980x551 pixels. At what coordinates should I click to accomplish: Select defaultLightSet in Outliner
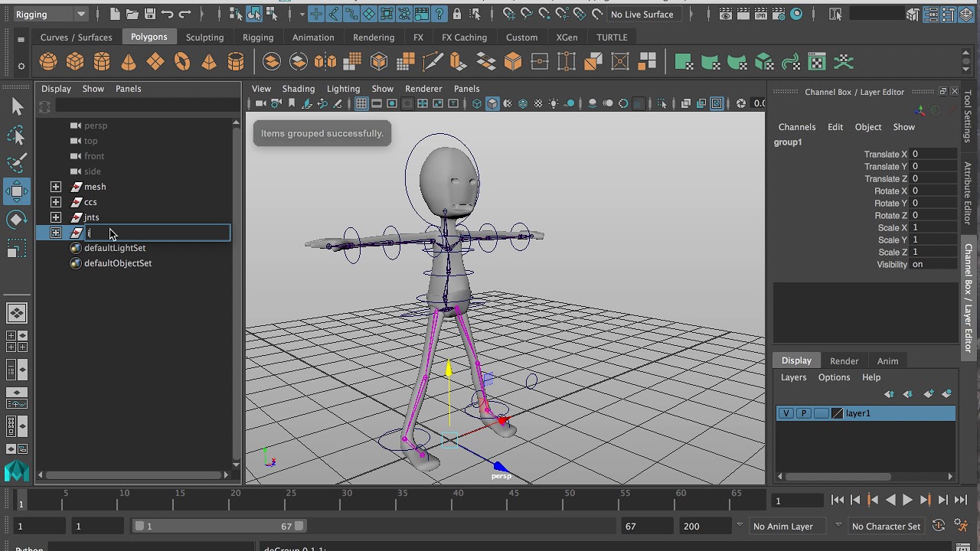(x=115, y=248)
